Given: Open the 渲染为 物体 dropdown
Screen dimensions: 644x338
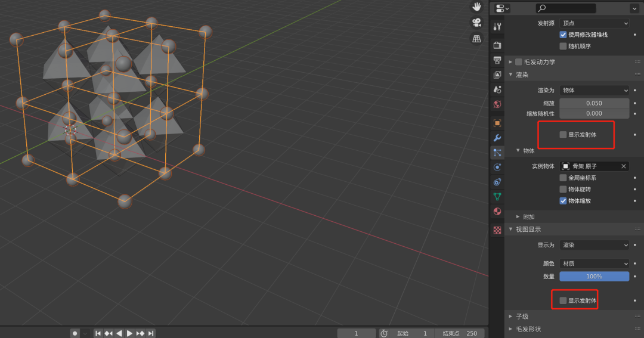Looking at the screenshot, I should pos(595,91).
